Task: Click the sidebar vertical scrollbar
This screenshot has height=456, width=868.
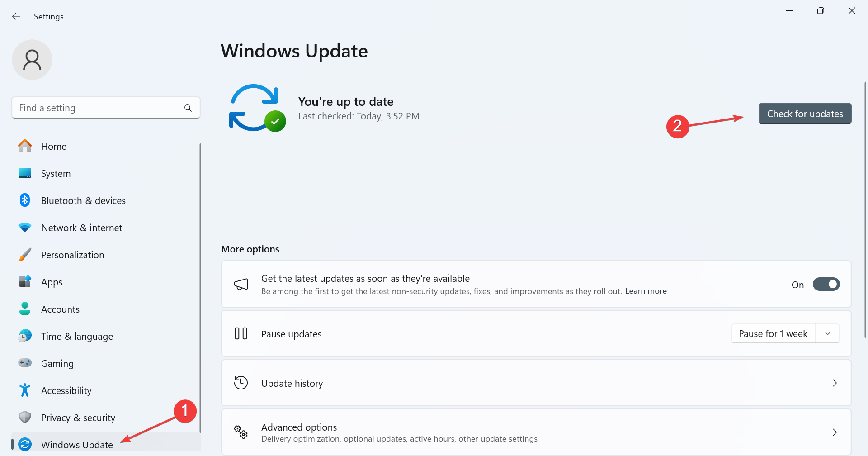Action: [200, 288]
